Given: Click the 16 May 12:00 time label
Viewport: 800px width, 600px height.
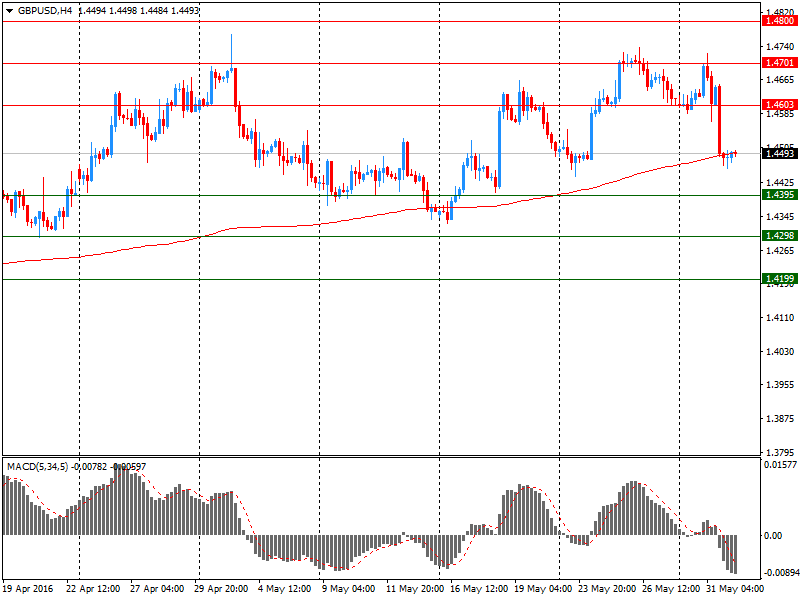Looking at the screenshot, I should [x=479, y=589].
